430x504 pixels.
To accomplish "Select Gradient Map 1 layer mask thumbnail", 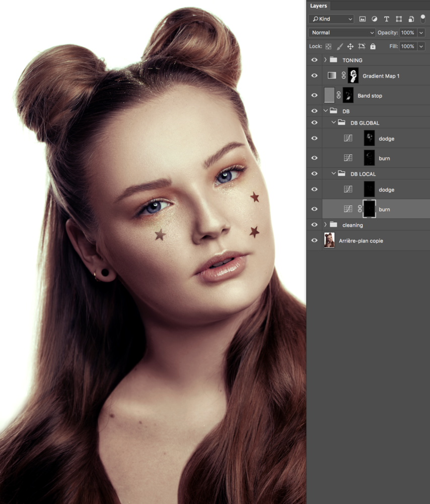I will [353, 76].
